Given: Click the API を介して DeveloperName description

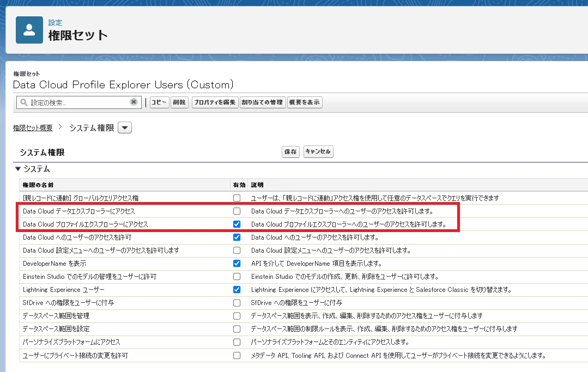Looking at the screenshot, I should [317, 264].
